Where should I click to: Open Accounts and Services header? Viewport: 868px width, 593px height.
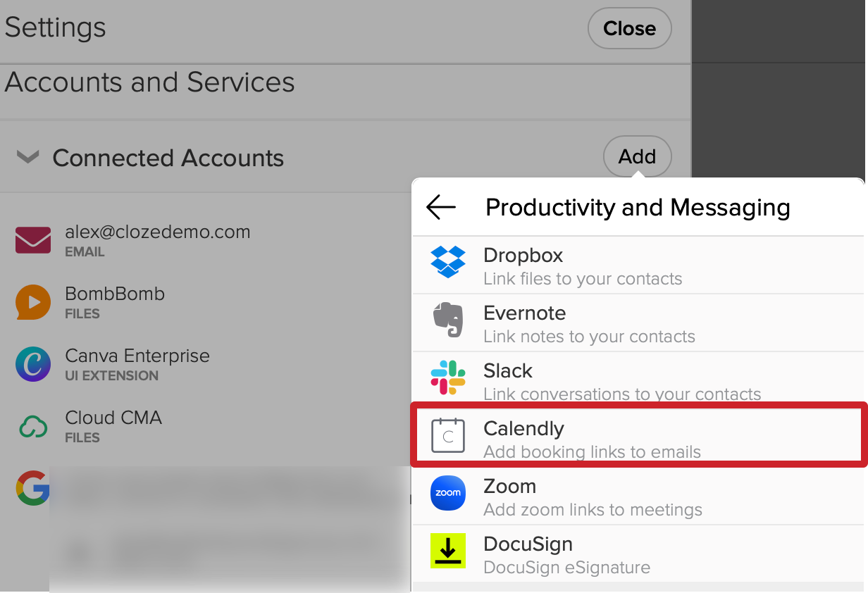pos(149,82)
